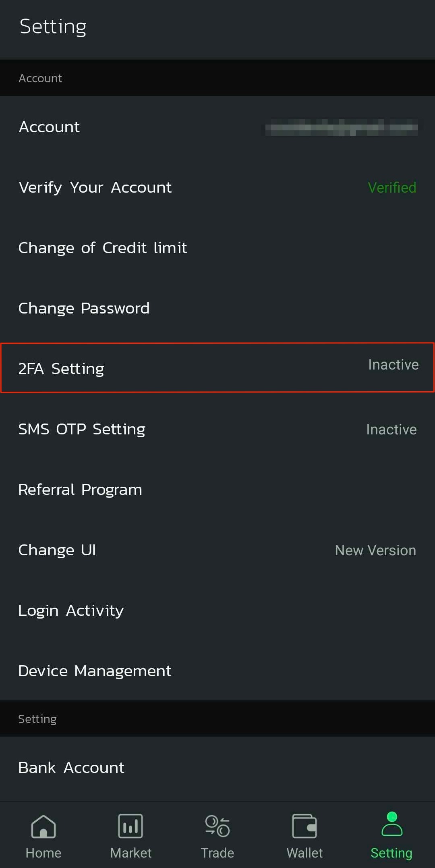Switch UI by clicking New Version
Image resolution: width=435 pixels, height=868 pixels.
(x=375, y=550)
